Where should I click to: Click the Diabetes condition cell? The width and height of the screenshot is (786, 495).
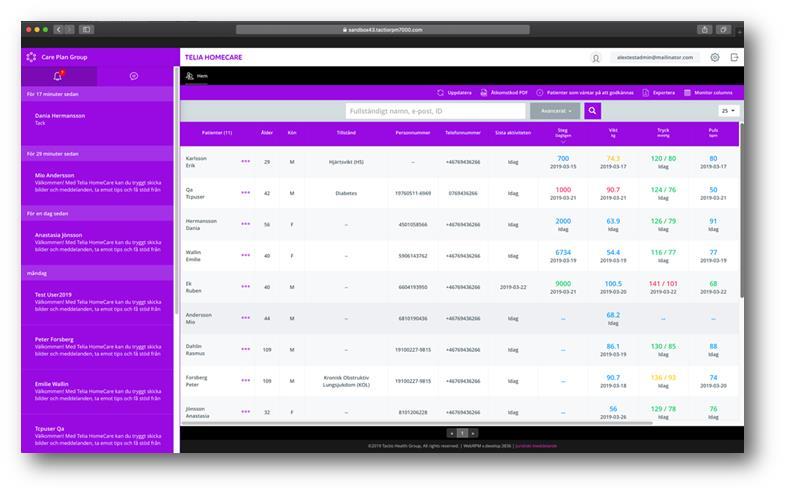coord(346,193)
